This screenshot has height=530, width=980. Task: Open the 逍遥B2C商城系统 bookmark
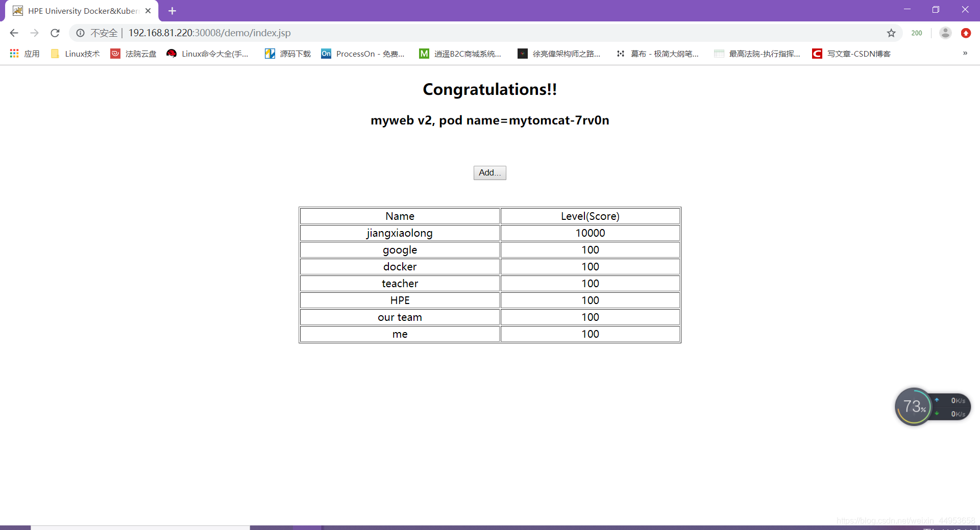(x=460, y=54)
